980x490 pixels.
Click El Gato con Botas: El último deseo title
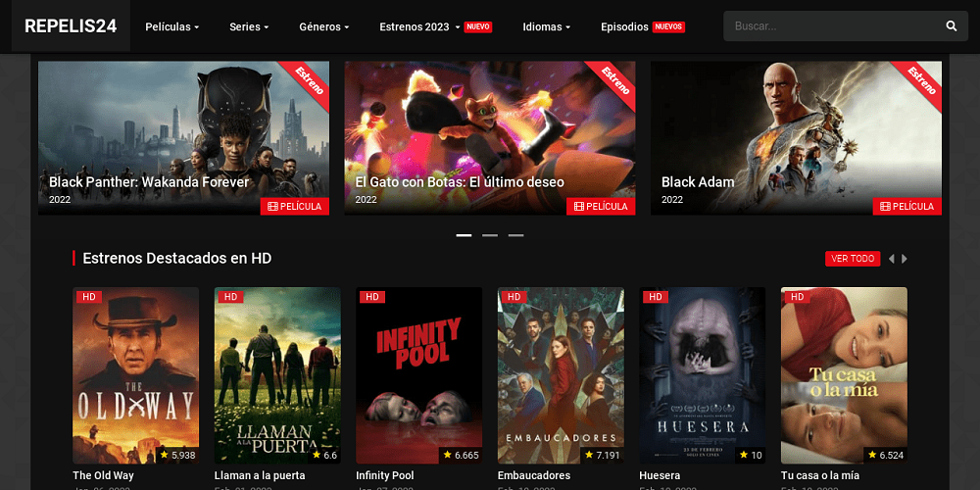click(x=460, y=182)
